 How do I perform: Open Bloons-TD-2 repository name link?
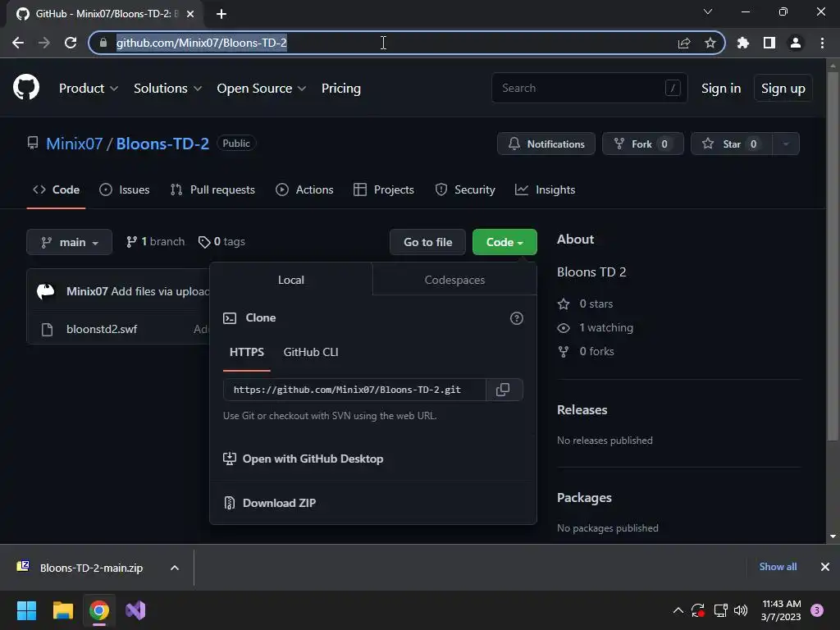point(162,144)
